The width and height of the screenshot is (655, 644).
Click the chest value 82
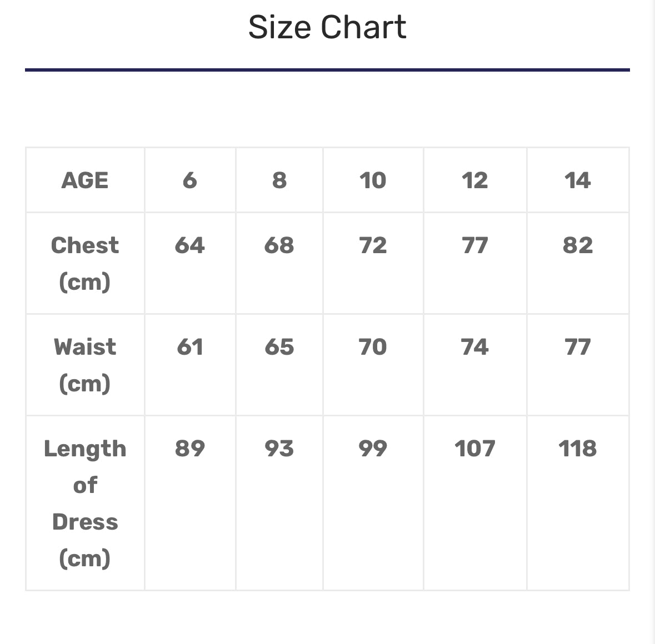pyautogui.click(x=578, y=245)
